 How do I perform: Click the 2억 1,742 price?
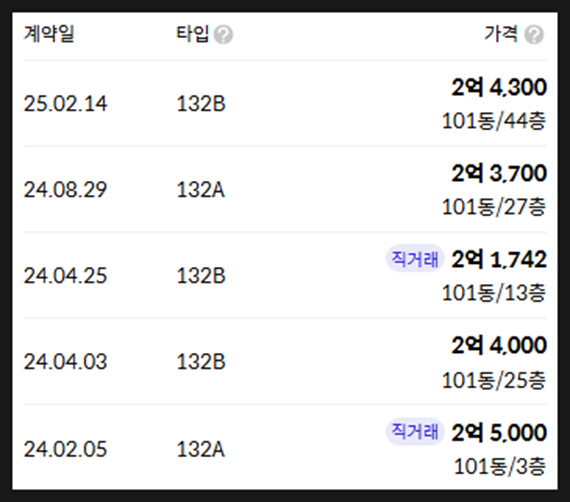(499, 259)
